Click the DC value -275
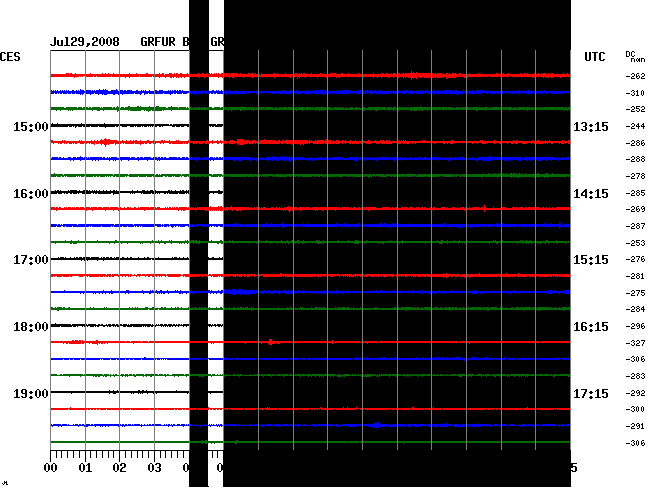Image resolution: width=650 pixels, height=494 pixels. pyautogui.click(x=635, y=293)
